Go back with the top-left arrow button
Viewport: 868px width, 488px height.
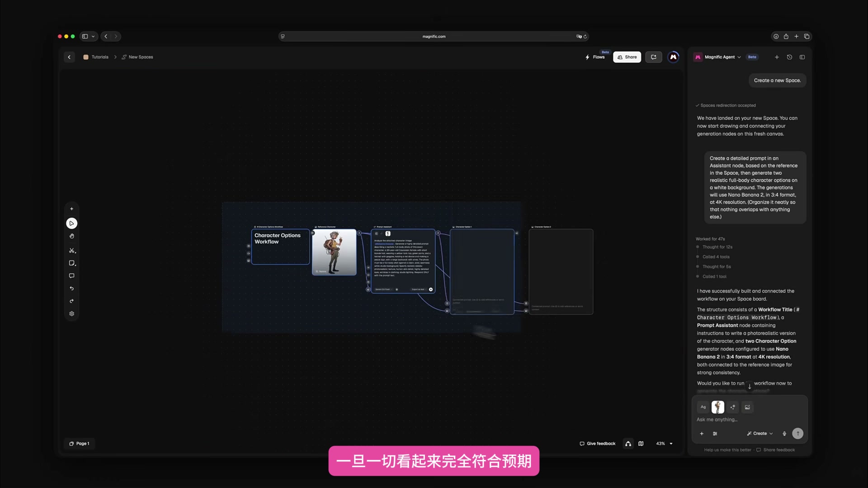69,57
